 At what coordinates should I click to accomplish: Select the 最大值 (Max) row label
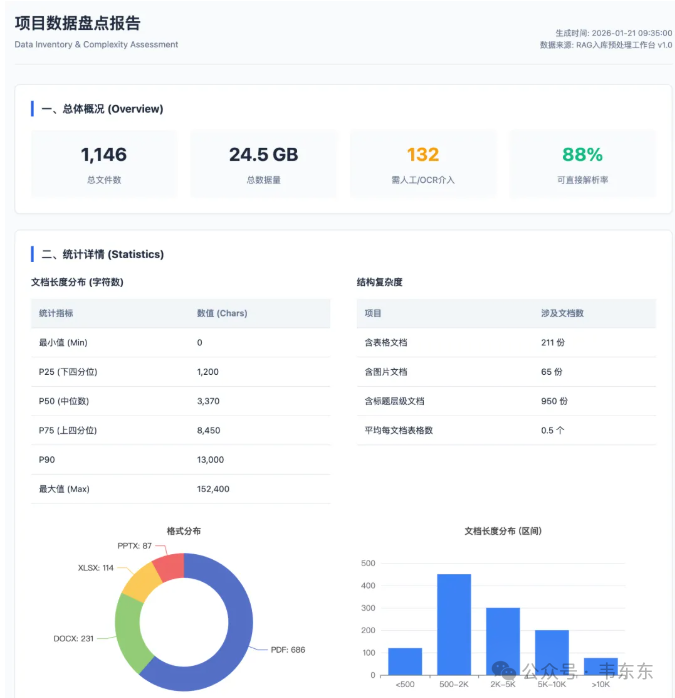[x=64, y=489]
